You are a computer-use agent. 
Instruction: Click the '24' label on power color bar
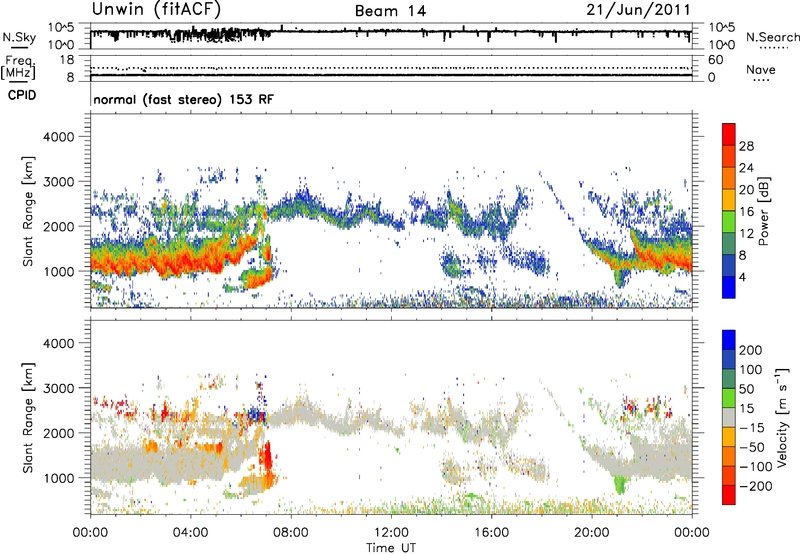click(x=746, y=168)
